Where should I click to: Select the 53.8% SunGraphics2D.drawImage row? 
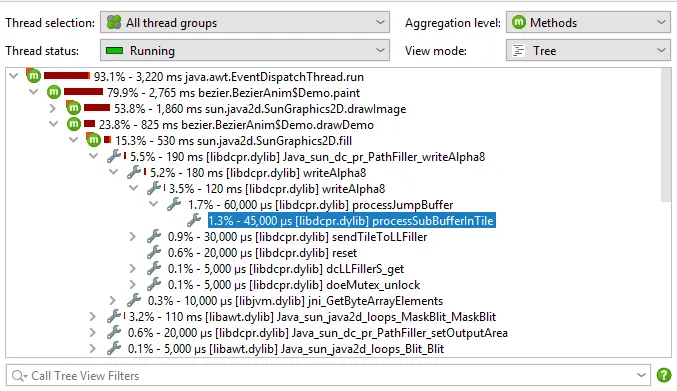pyautogui.click(x=260, y=108)
